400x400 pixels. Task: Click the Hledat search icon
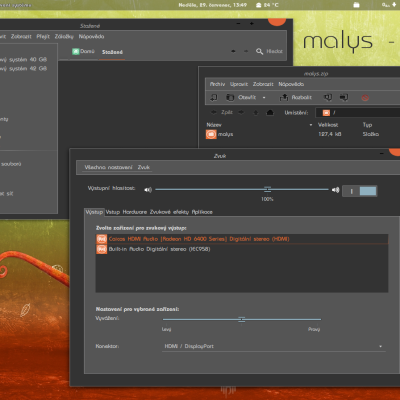coord(259,51)
